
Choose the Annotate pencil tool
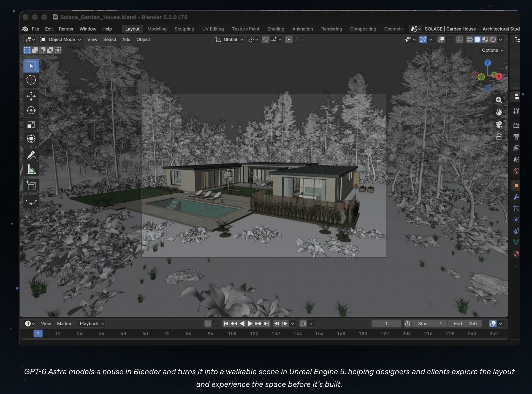(31, 155)
